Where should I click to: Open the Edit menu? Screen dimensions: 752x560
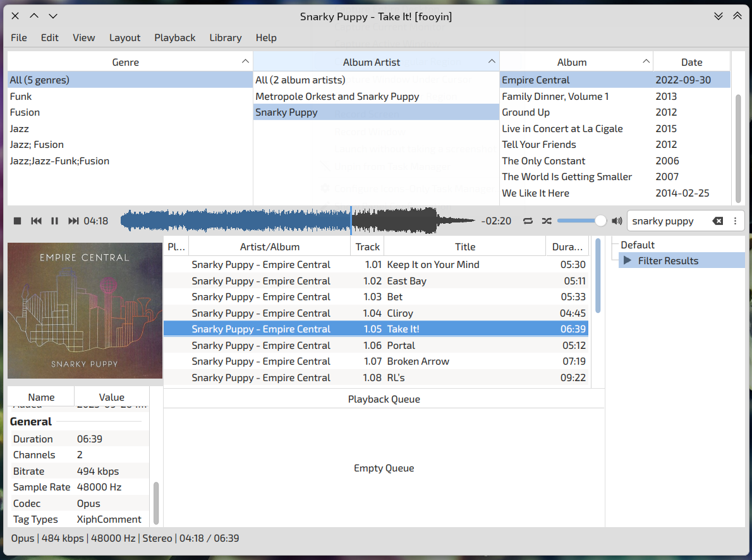point(49,37)
